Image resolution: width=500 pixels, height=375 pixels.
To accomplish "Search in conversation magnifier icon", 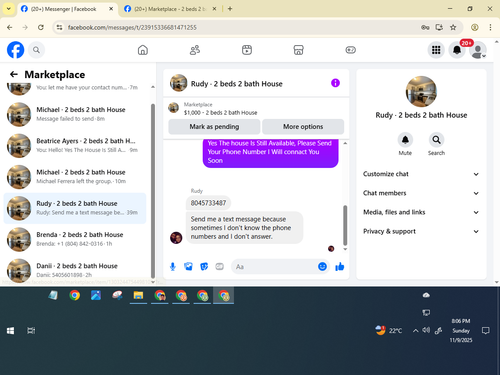I will click(x=436, y=140).
